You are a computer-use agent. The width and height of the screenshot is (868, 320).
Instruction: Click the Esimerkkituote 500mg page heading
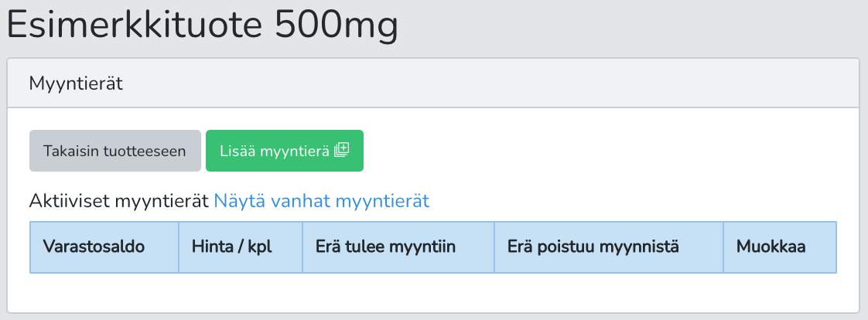click(203, 25)
